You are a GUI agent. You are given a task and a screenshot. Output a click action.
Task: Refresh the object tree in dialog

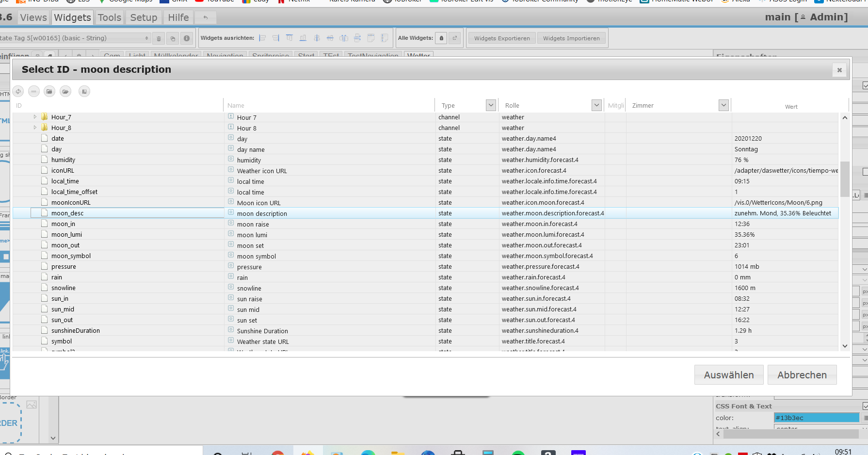point(18,91)
